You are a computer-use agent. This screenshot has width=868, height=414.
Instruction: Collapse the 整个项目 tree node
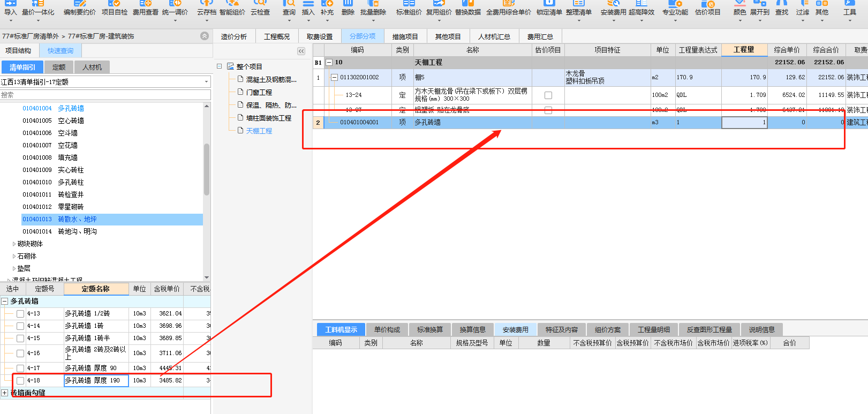pos(219,66)
